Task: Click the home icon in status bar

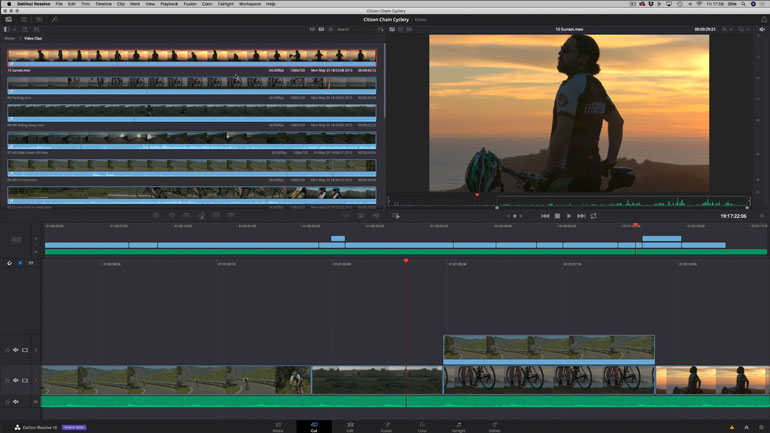Action: tap(746, 428)
